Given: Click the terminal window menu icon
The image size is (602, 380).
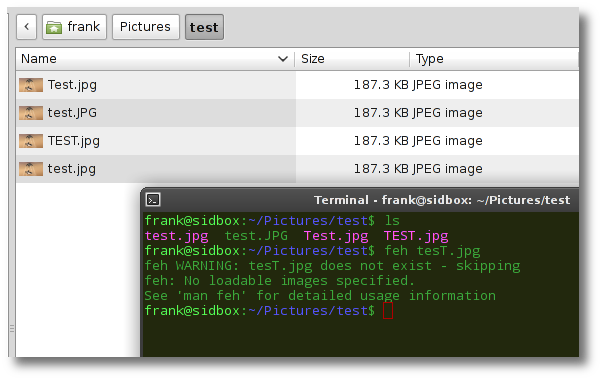Looking at the screenshot, I should [153, 200].
